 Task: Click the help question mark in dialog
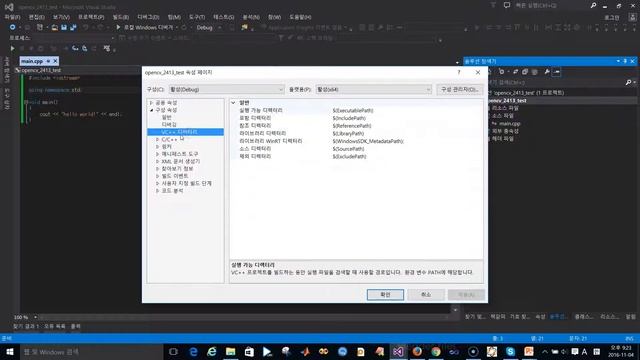(x=459, y=72)
